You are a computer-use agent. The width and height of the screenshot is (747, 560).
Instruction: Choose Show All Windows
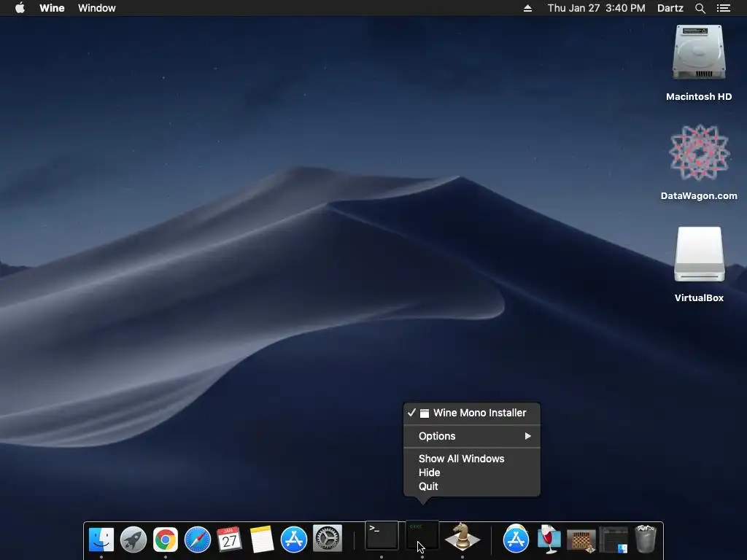pyautogui.click(x=472, y=459)
